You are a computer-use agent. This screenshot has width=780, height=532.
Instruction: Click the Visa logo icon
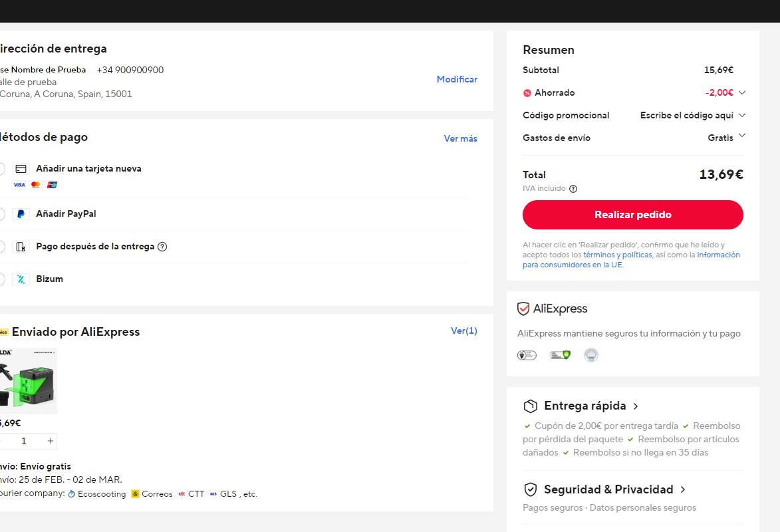19,185
